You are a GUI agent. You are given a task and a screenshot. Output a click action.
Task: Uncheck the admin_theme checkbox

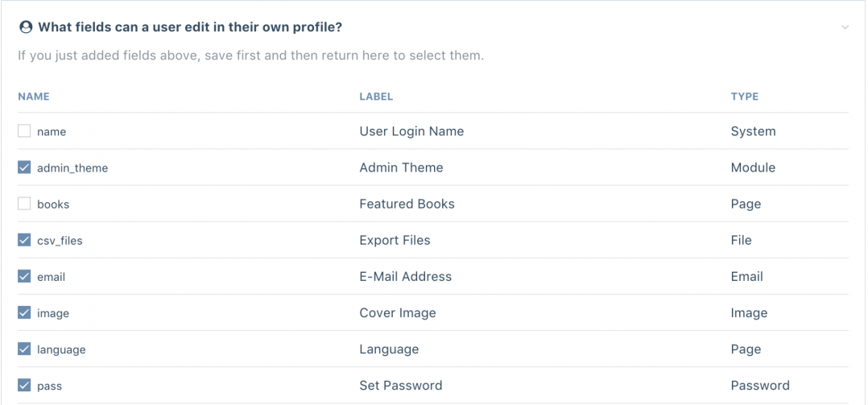(24, 167)
